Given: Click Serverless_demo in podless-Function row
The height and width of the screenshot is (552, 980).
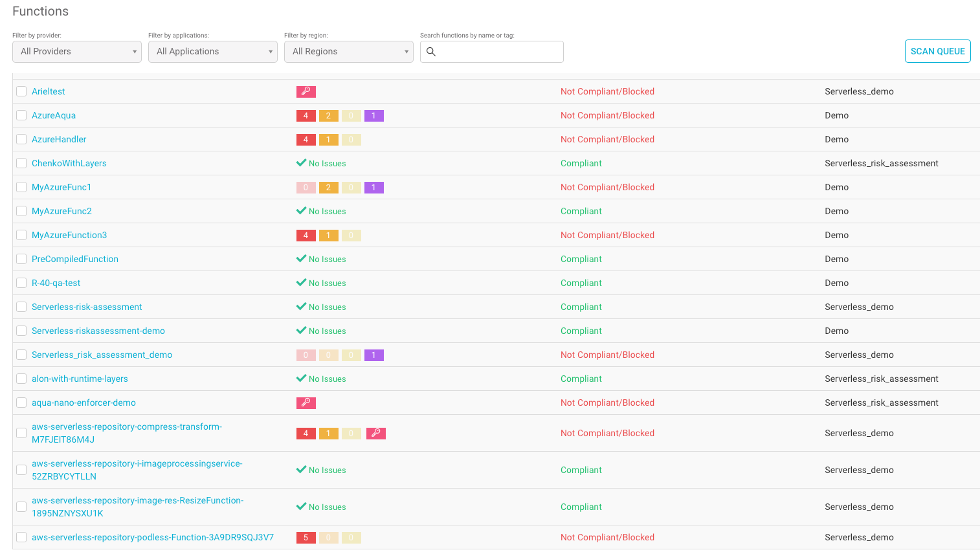Looking at the screenshot, I should point(859,537).
